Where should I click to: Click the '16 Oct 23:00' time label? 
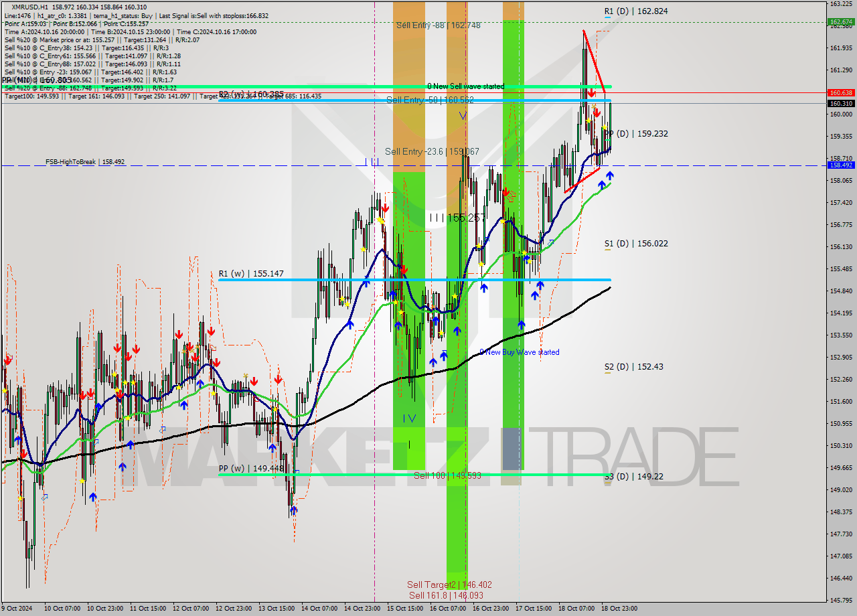tap(491, 609)
